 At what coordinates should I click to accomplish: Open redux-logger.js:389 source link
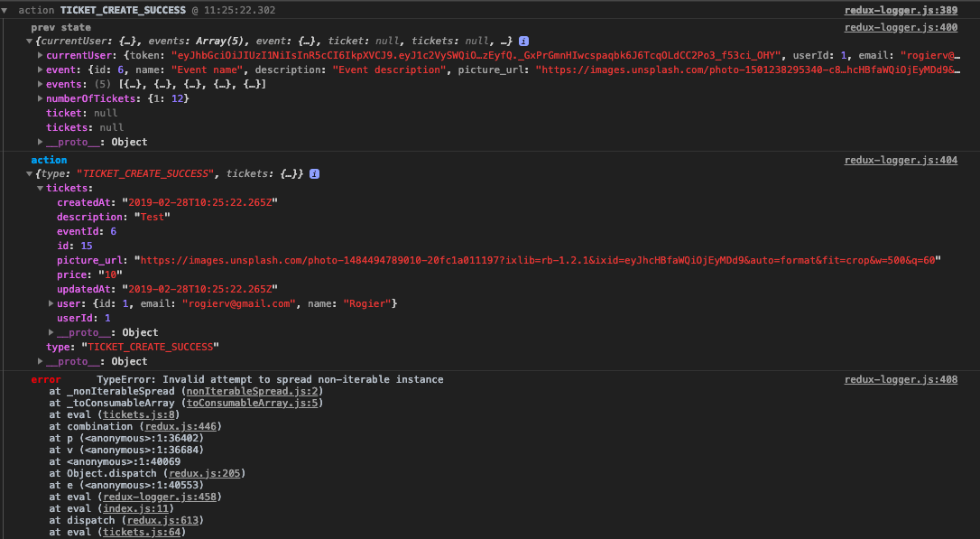point(901,10)
